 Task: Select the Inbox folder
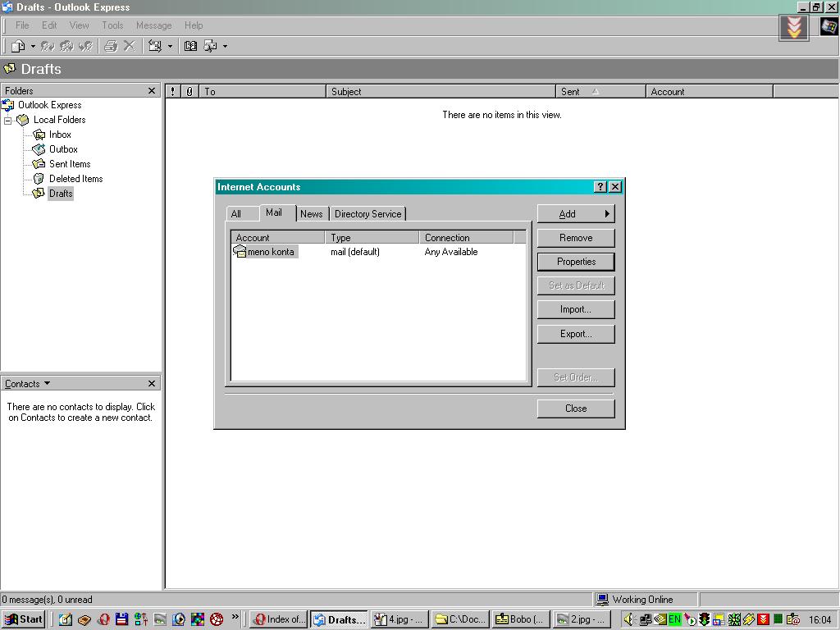[x=59, y=135]
